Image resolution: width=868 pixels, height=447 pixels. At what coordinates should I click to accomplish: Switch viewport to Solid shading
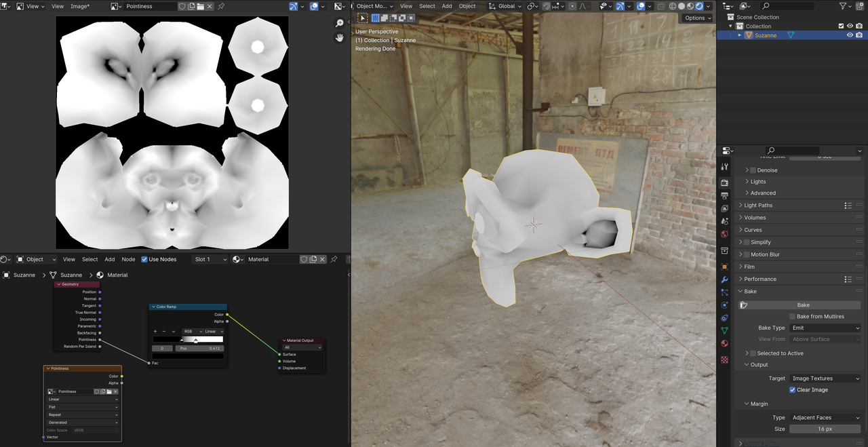tap(682, 6)
